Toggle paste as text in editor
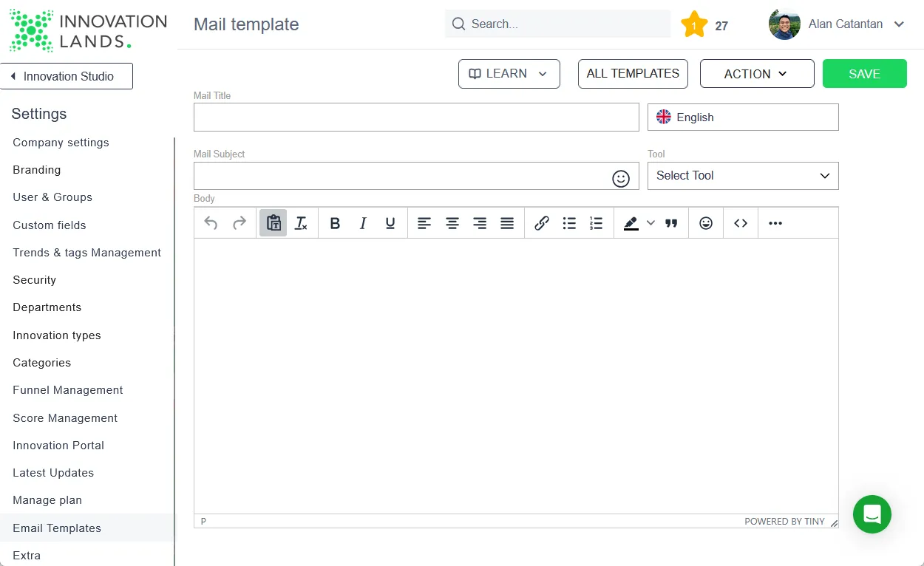Screen dimensions: 924x566 [x=274, y=223]
